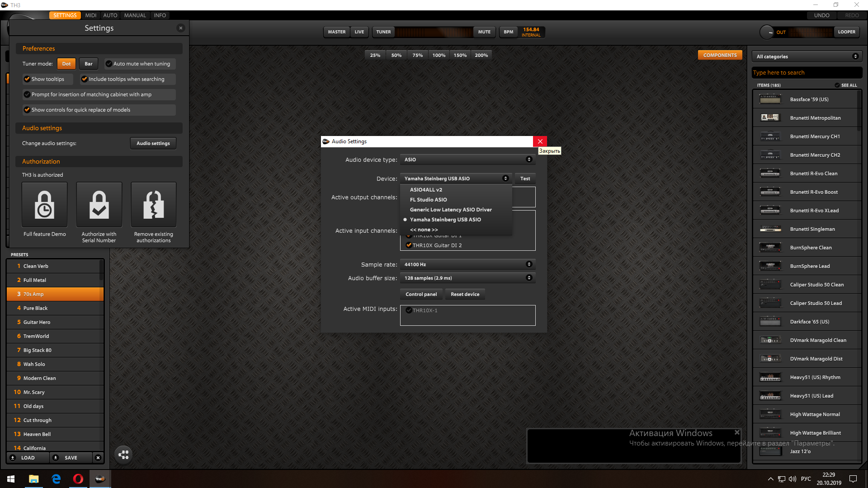Click the volume icon in the system tray

coord(793,479)
